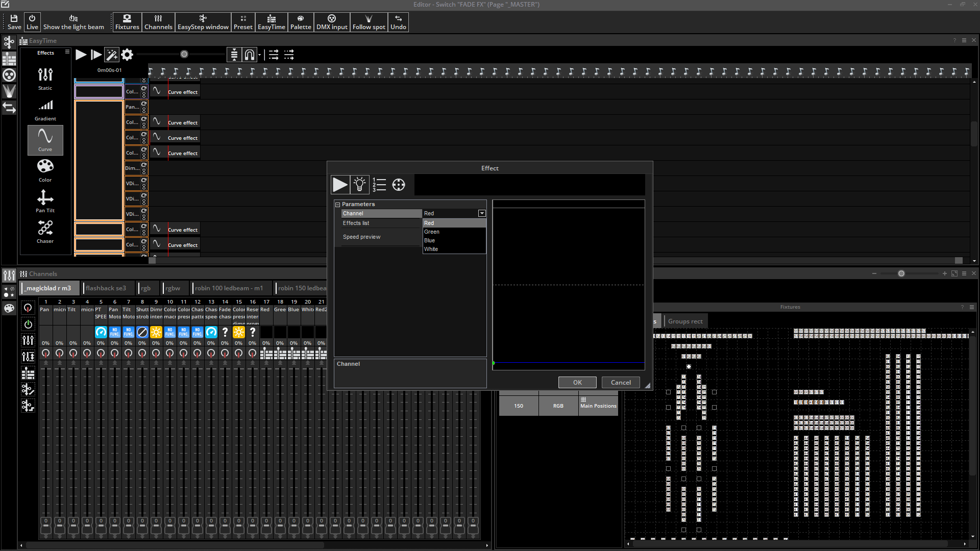Select the Gradient tool in sidebar
980x551 pixels.
click(x=45, y=109)
